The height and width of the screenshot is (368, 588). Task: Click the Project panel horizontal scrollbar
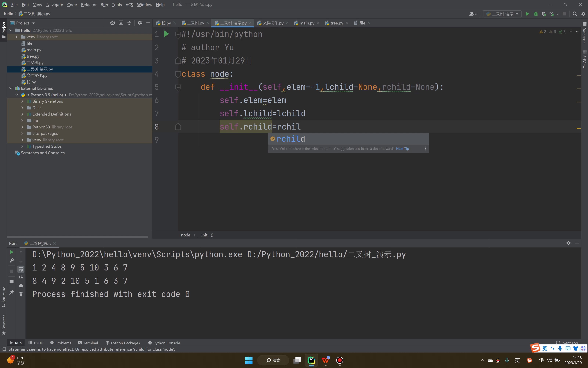point(78,237)
